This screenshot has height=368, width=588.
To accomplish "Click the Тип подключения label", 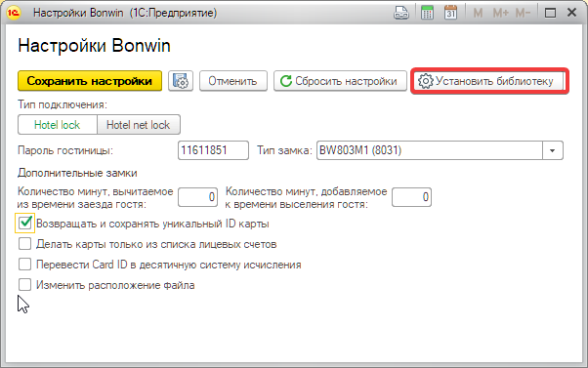I will point(63,104).
